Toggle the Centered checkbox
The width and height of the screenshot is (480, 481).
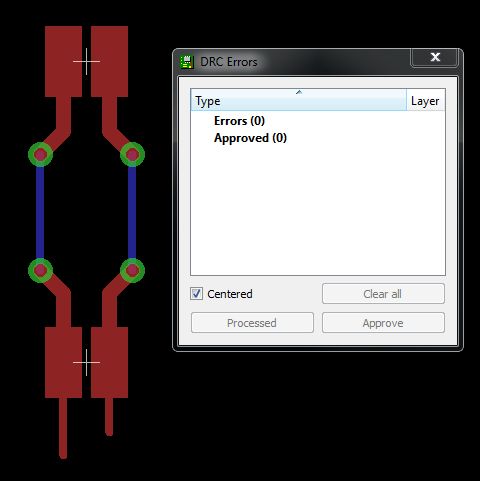(x=196, y=294)
